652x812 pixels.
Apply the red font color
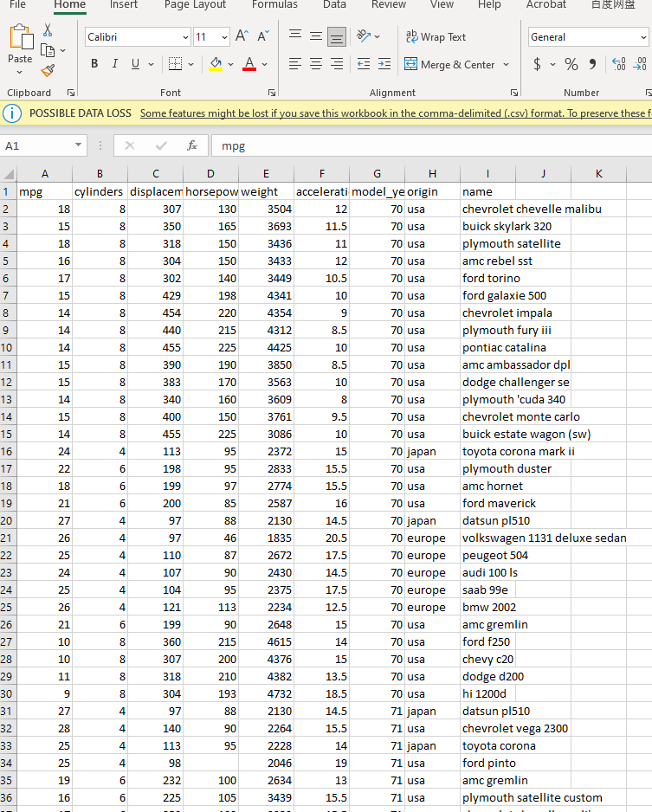[x=249, y=64]
